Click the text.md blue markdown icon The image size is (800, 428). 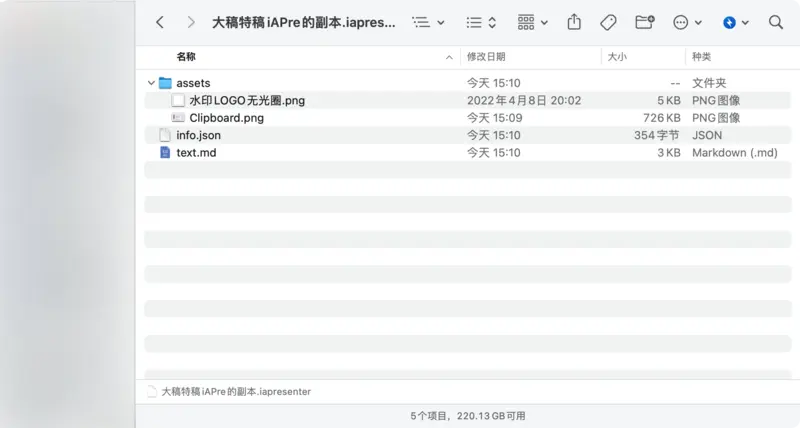point(165,153)
